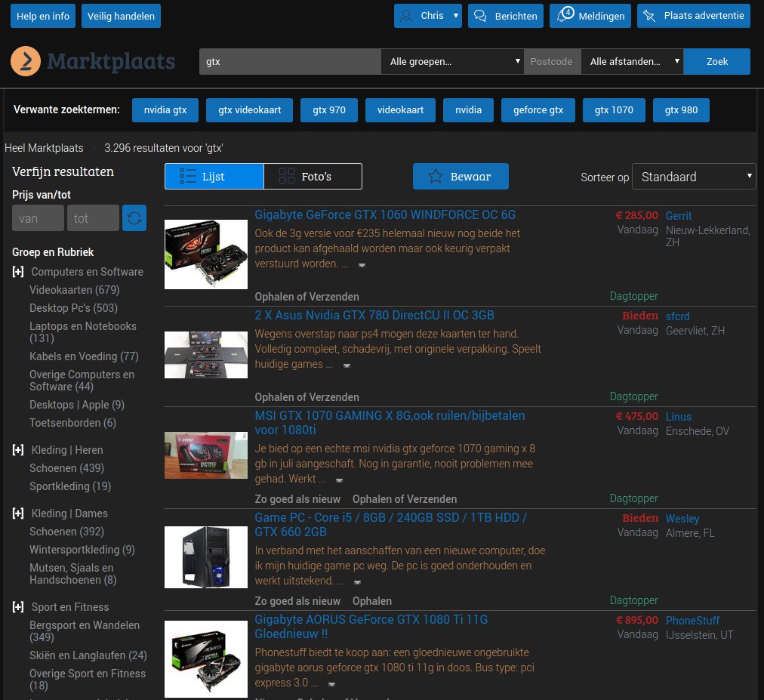Image resolution: width=764 pixels, height=700 pixels.
Task: Open the Alle groepen dropdown
Action: coord(451,61)
